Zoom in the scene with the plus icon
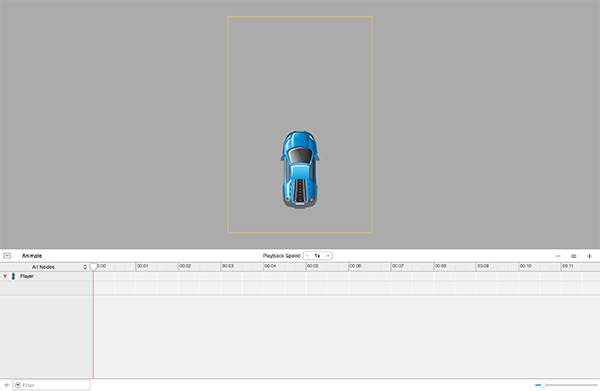600x391 pixels. click(x=589, y=256)
